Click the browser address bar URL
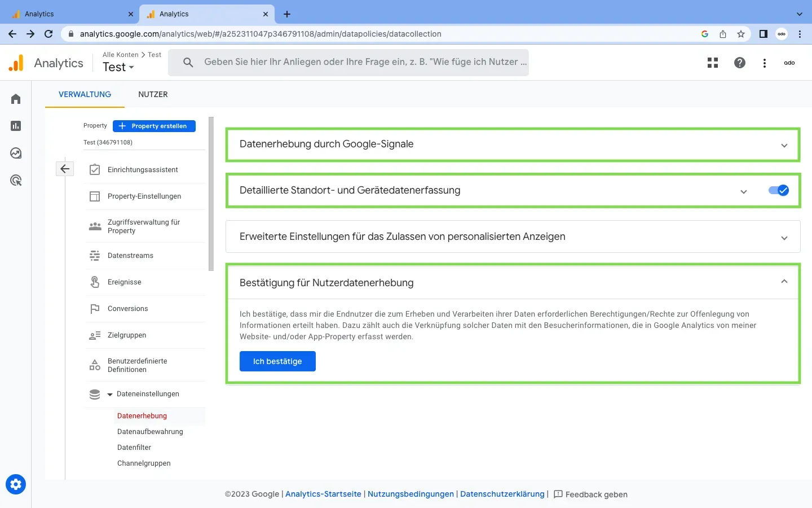The height and width of the screenshot is (508, 812). click(x=261, y=34)
